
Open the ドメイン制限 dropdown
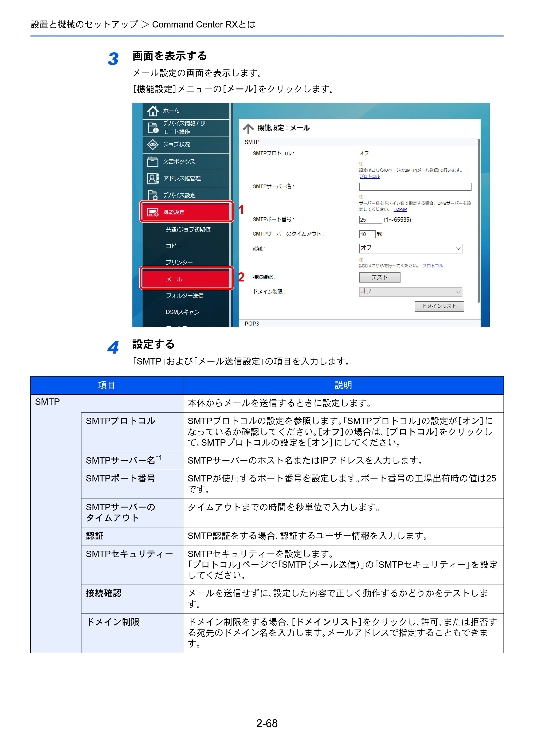410,292
